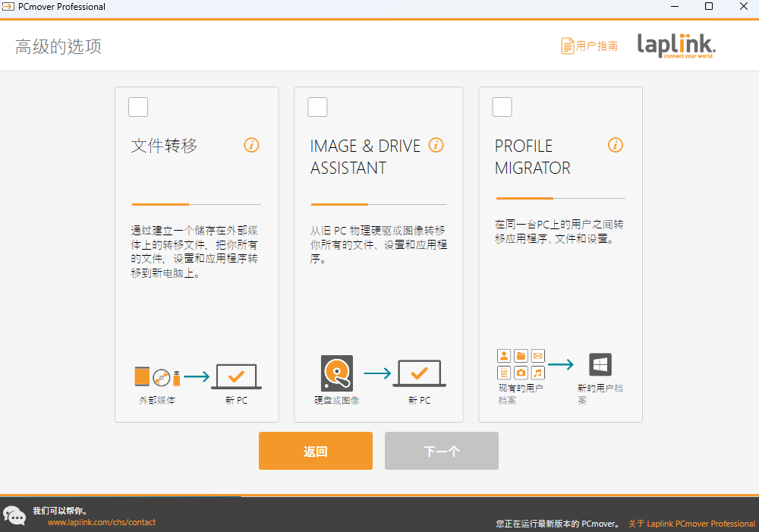Click the chat bubbles help icon
This screenshot has height=532, width=759.
(x=14, y=515)
